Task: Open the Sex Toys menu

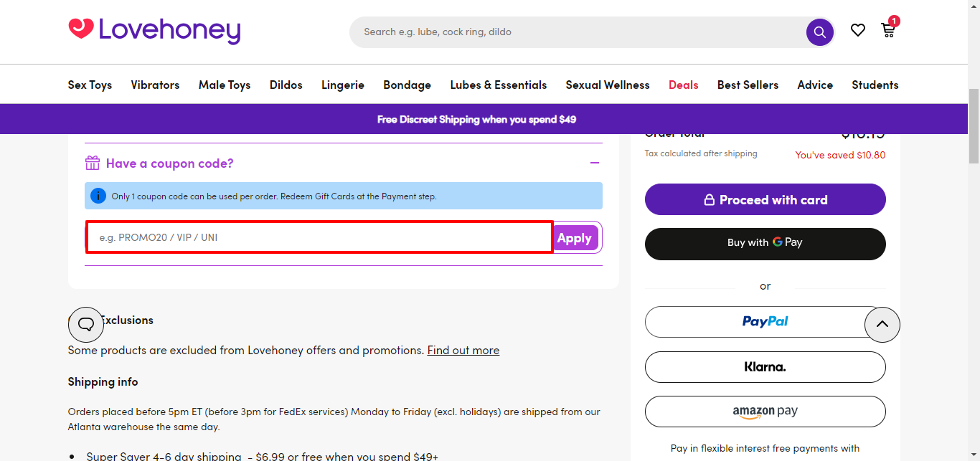Action: point(90,85)
